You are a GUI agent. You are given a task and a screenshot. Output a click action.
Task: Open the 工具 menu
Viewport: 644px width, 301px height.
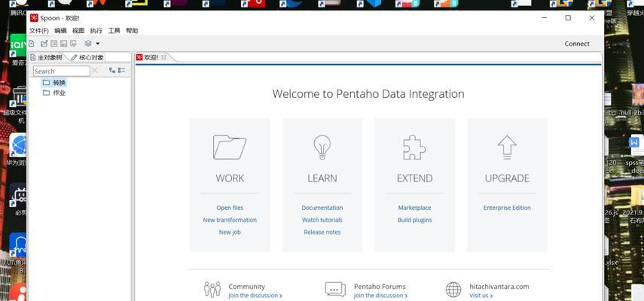114,31
